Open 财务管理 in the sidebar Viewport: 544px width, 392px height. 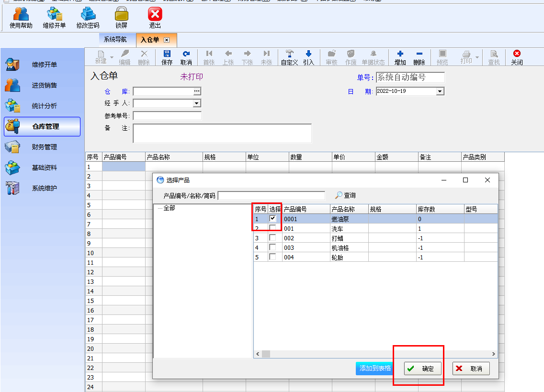pyautogui.click(x=42, y=147)
